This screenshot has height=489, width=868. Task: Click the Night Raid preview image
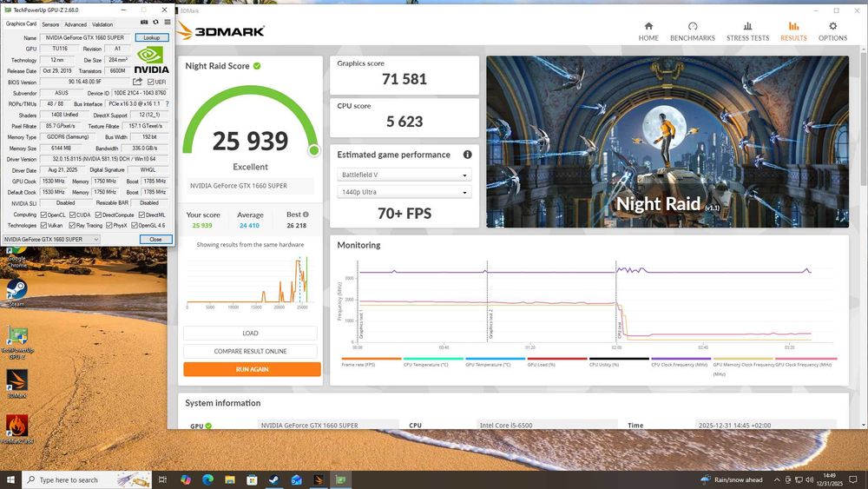pyautogui.click(x=667, y=142)
